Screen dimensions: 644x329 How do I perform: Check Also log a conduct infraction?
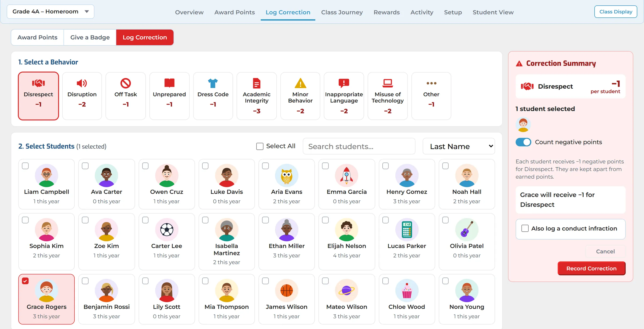(525, 229)
